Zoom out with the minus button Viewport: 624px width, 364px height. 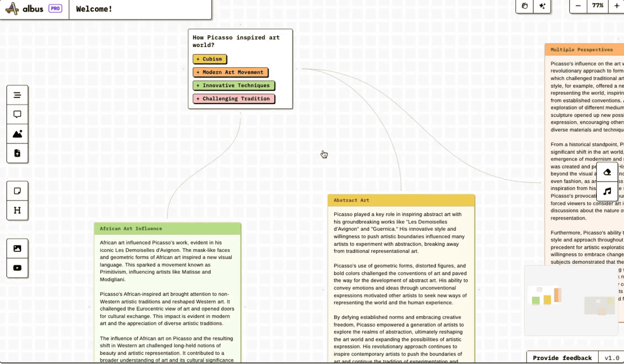click(x=578, y=6)
